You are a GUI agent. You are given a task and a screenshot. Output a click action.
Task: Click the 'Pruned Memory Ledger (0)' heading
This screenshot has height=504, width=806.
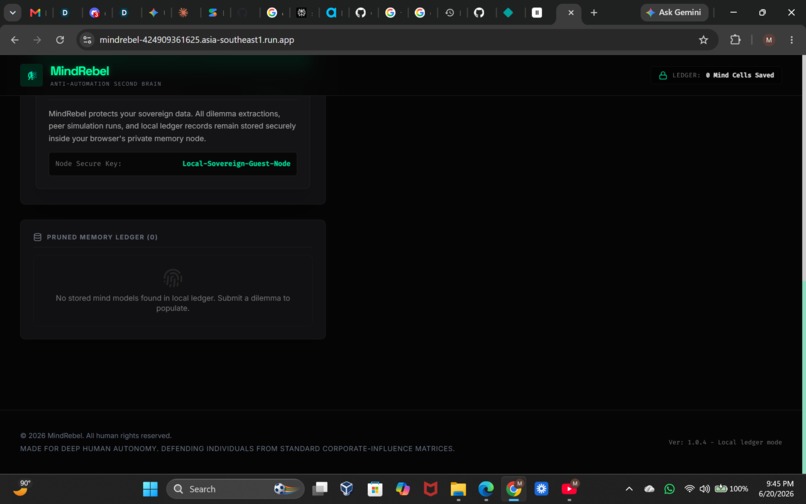tap(102, 237)
